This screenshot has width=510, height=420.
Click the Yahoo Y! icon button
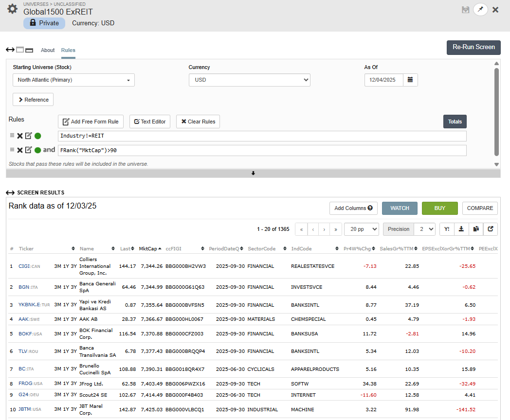(x=447, y=229)
